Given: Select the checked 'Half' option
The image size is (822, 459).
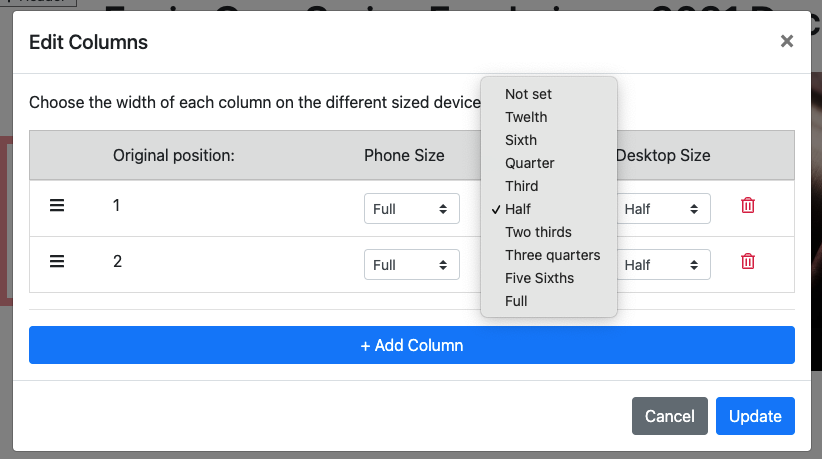Looking at the screenshot, I should (x=518, y=209).
